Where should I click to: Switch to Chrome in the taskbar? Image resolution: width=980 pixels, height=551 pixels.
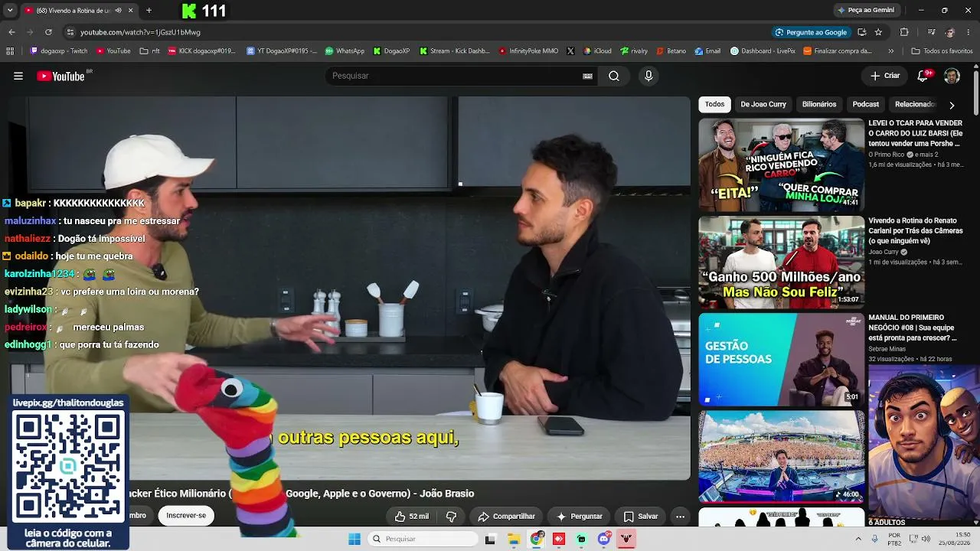tap(536, 539)
